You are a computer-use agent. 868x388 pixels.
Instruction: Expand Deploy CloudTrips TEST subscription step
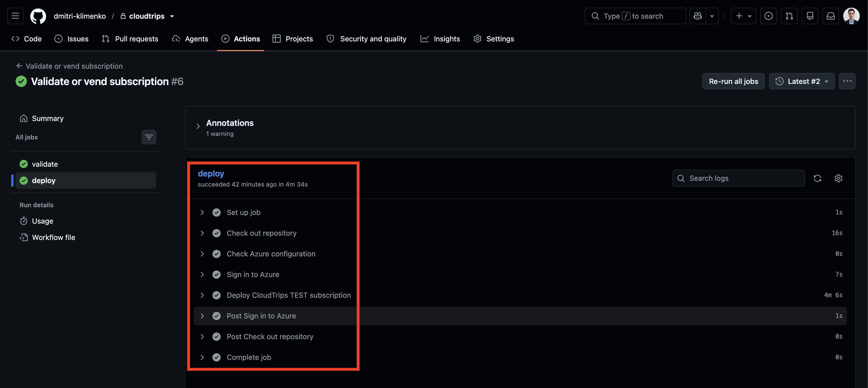(520, 295)
